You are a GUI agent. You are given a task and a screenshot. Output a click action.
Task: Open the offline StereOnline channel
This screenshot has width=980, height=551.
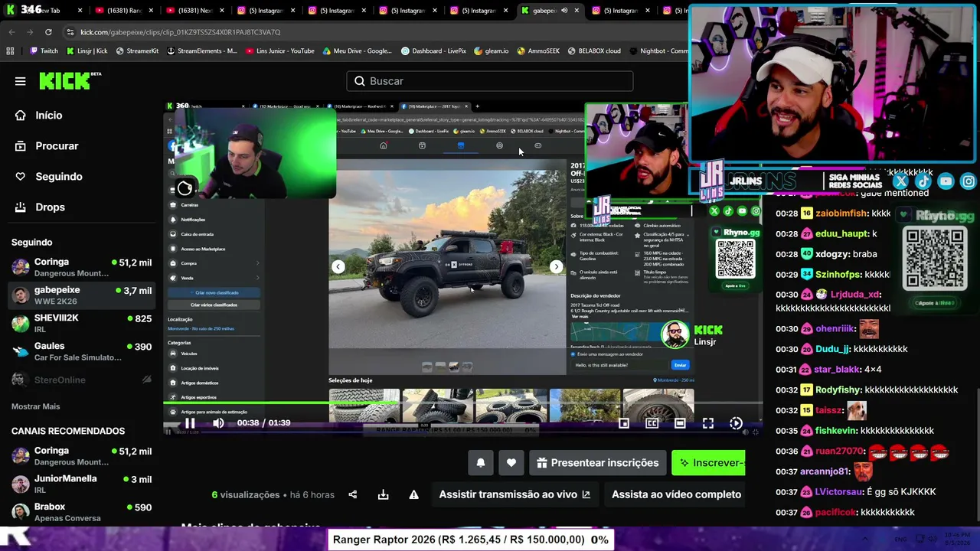pos(81,380)
